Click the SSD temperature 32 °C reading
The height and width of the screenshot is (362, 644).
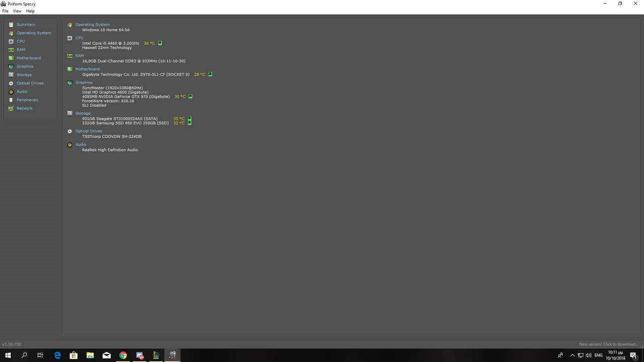(179, 123)
